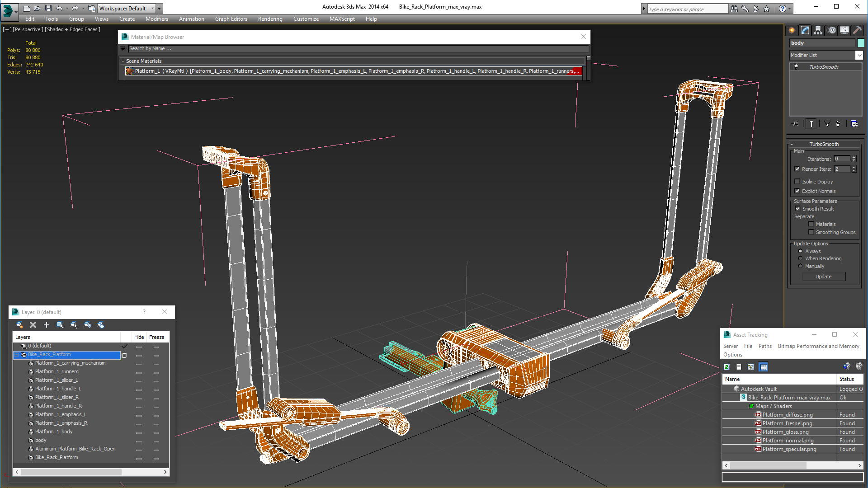This screenshot has width=868, height=488.
Task: Open Paths menu in Asset Tracking
Action: click(765, 346)
